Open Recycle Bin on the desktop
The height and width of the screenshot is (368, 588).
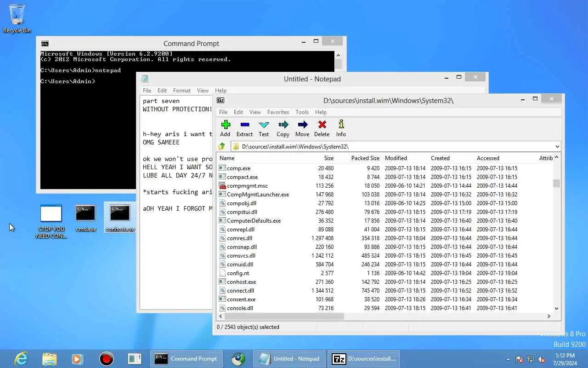(x=17, y=19)
